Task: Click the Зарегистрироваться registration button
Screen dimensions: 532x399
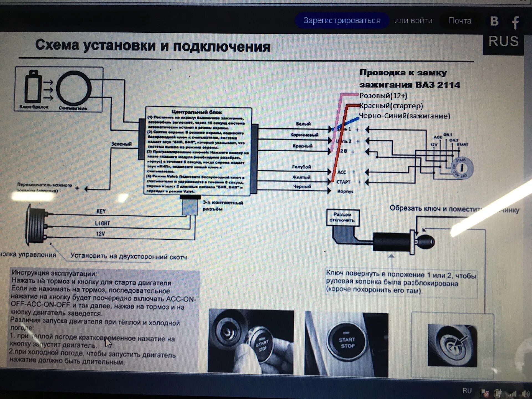Action: click(x=342, y=21)
